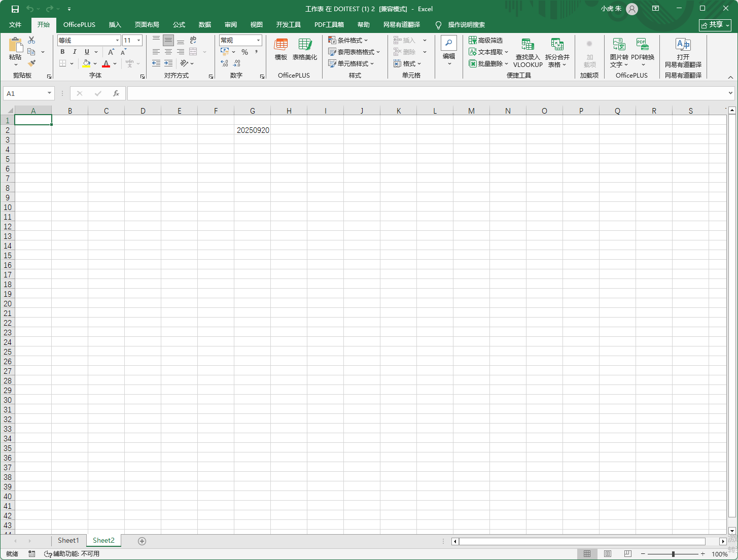Switch to Page Break Preview in the status bar
Screen dimensions: 738x560
(628, 554)
